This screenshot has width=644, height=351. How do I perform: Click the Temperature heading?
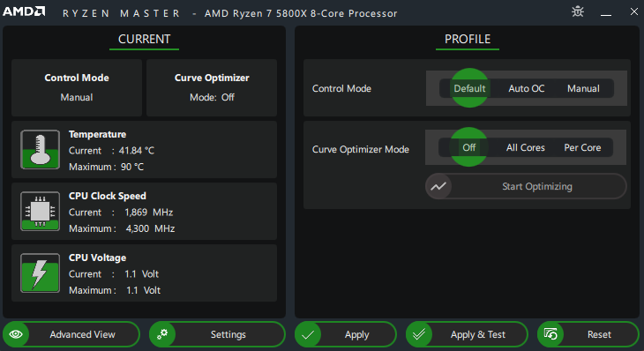pos(97,134)
